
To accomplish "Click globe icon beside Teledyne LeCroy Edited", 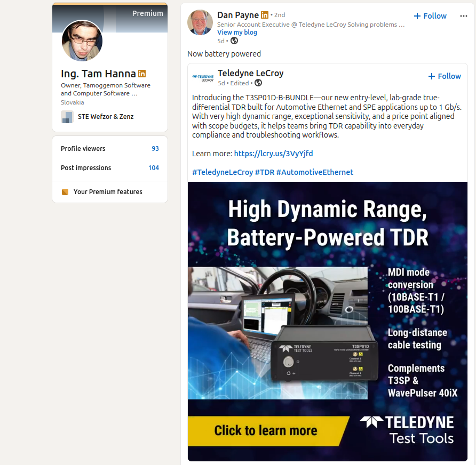I will click(258, 83).
